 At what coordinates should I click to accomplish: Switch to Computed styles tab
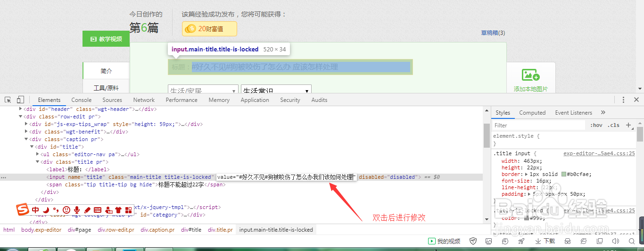tap(532, 113)
